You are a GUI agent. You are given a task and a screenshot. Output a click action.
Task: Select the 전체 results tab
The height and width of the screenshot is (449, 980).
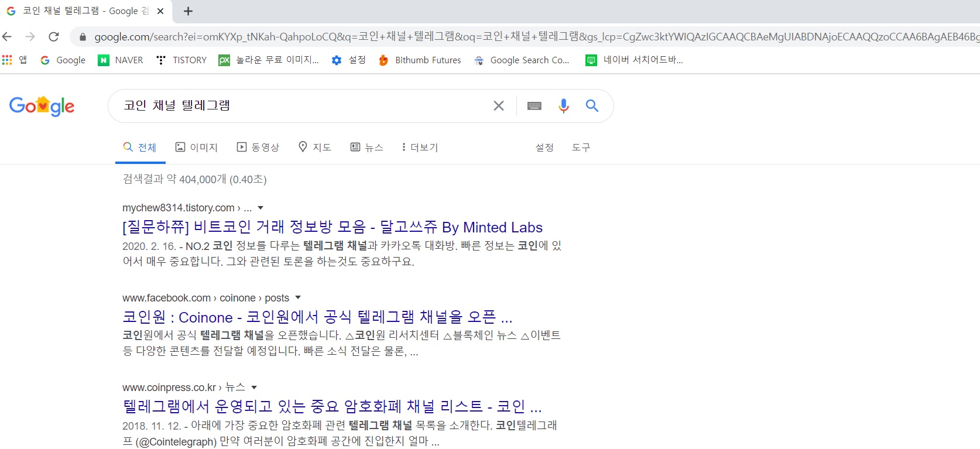pos(140,148)
